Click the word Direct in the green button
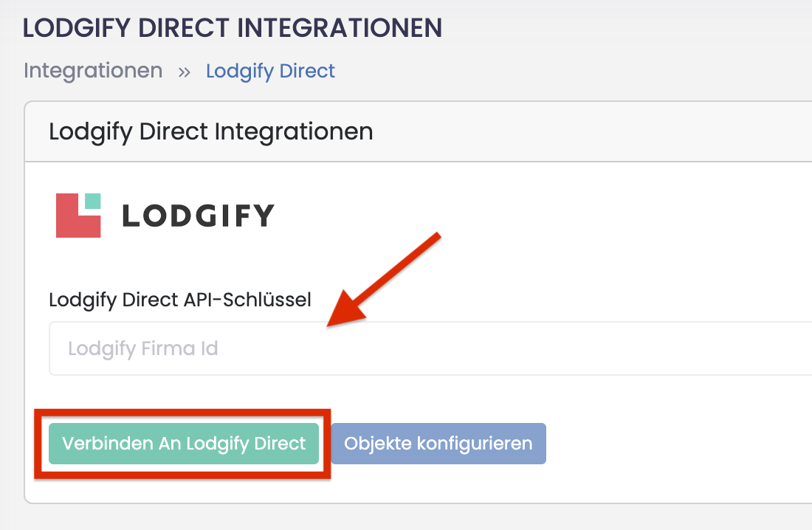The width and height of the screenshot is (812, 530). click(x=280, y=444)
